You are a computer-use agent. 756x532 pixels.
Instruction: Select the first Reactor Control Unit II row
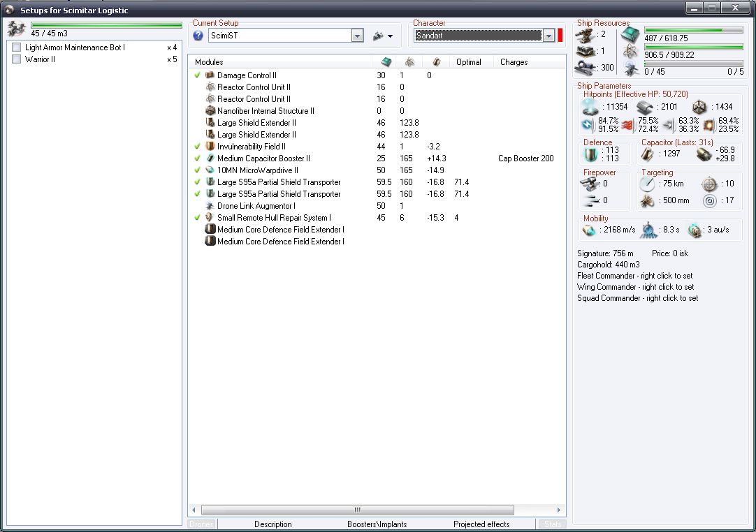[x=377, y=87]
